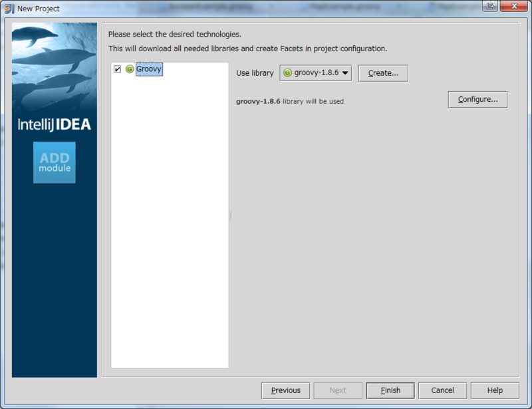Click the Configure... button
This screenshot has width=532, height=409.
click(477, 100)
